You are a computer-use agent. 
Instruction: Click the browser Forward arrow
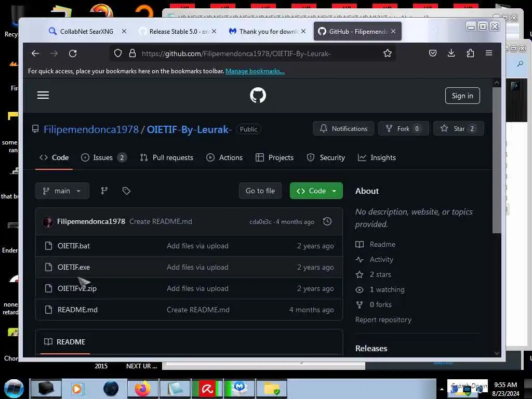pyautogui.click(x=54, y=54)
